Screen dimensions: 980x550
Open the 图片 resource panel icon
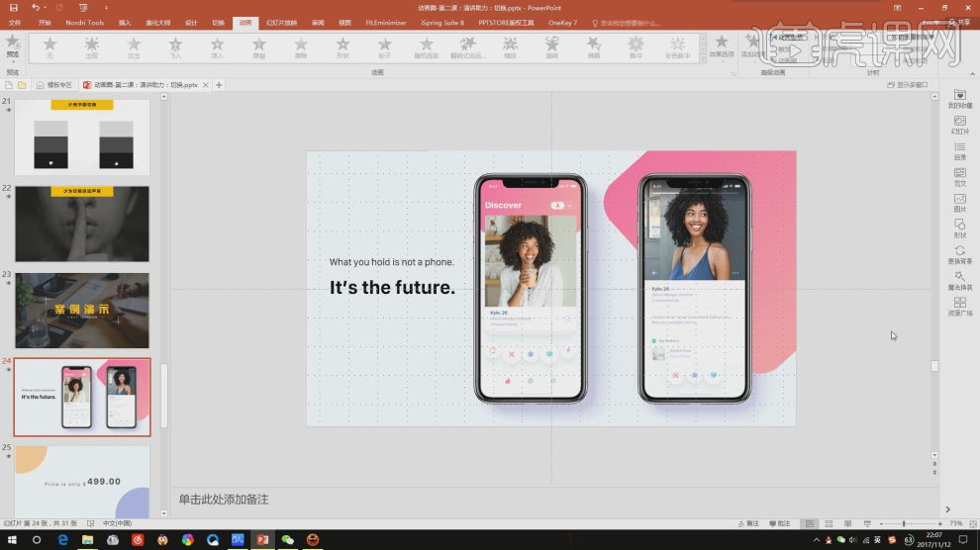pyautogui.click(x=959, y=203)
